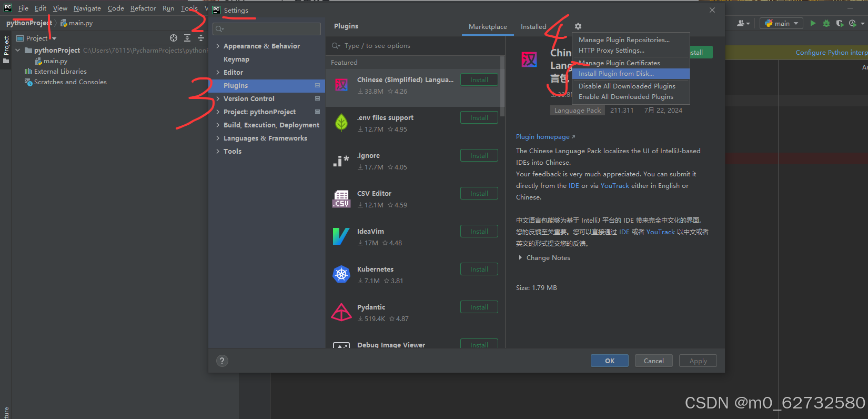The height and width of the screenshot is (419, 868).
Task: Click the PyCharm logo in the top-left corner
Action: 8,8
